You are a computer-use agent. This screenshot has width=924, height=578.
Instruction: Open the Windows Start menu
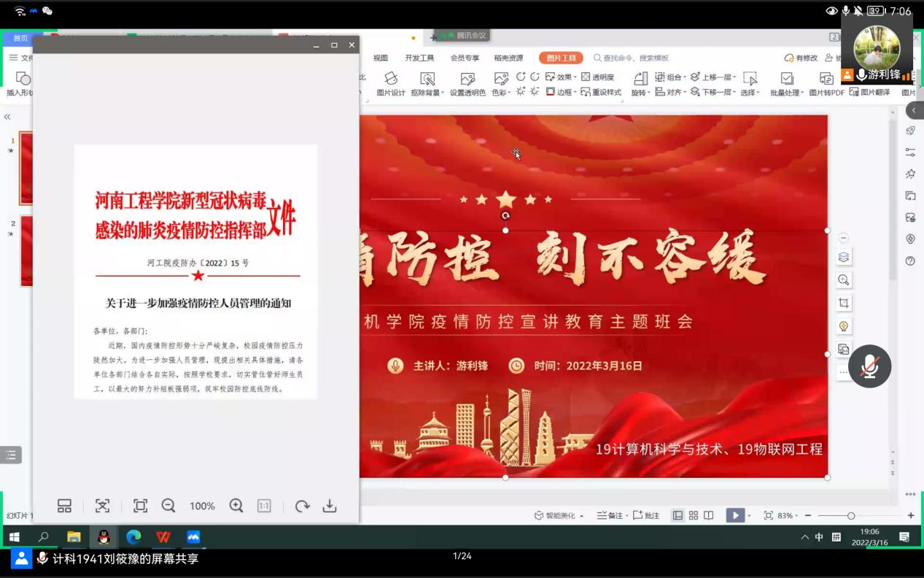coord(13,537)
